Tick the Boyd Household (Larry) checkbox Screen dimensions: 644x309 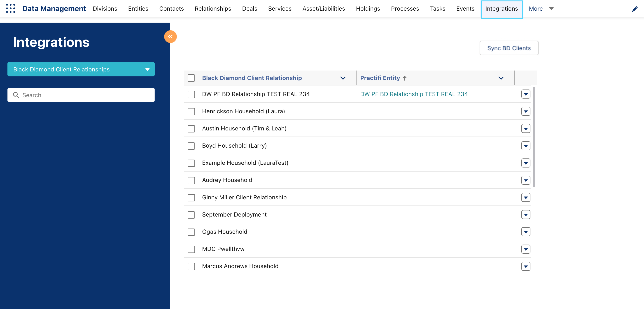coord(191,146)
